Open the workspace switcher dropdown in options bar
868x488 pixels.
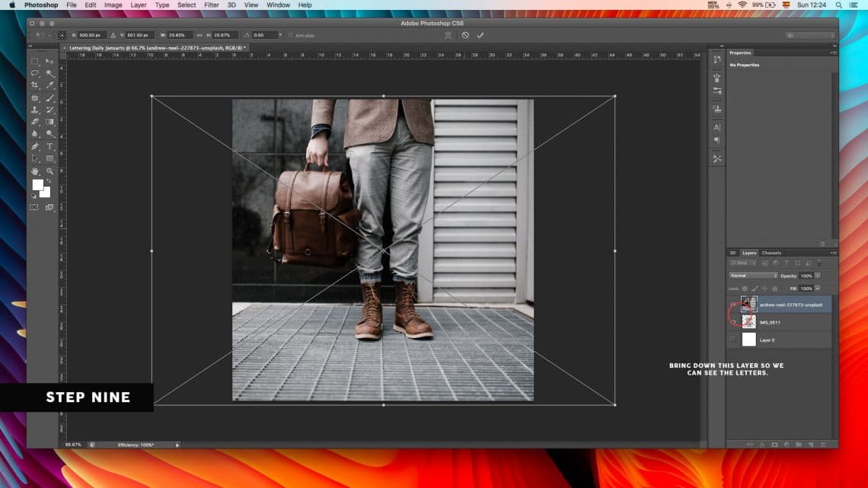[810, 36]
